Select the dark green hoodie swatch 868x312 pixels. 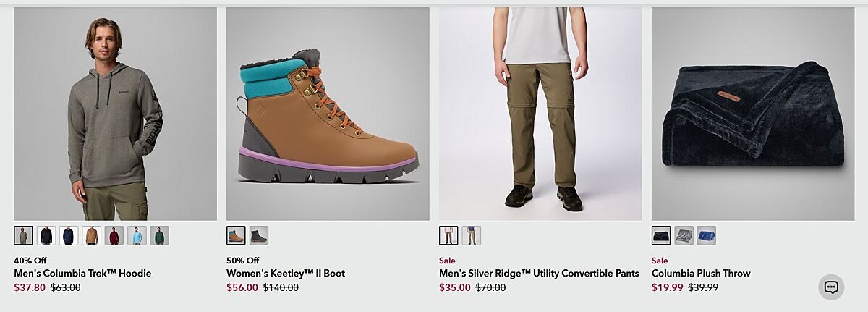pos(159,235)
